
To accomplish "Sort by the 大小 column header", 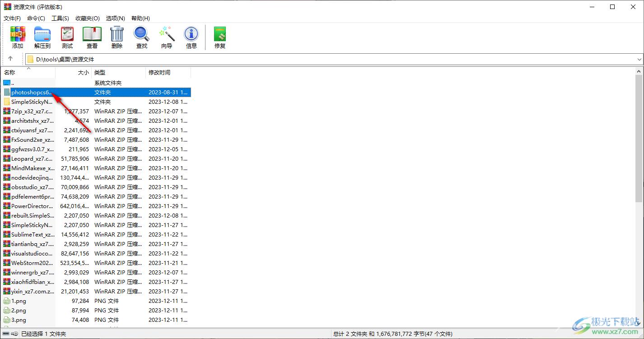I will click(73, 72).
